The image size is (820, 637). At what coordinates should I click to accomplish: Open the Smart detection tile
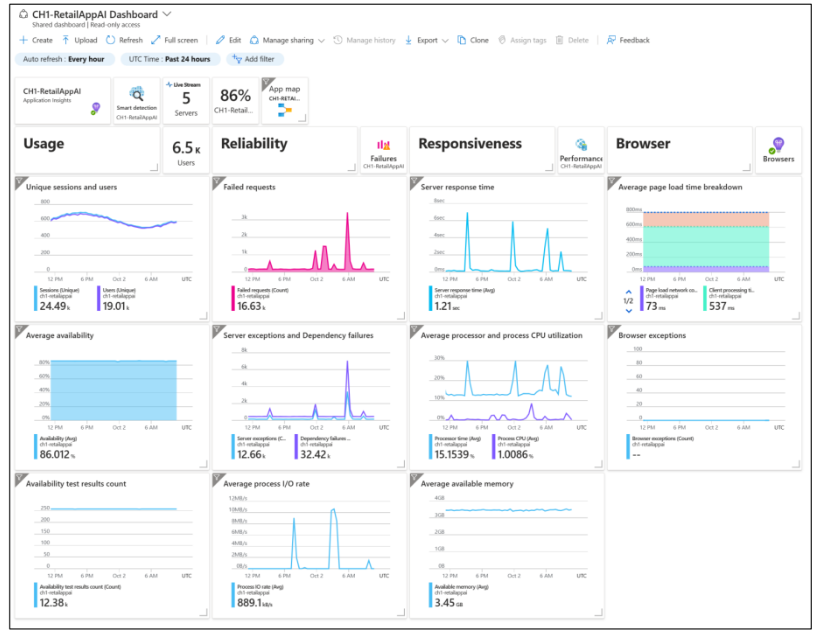click(136, 100)
